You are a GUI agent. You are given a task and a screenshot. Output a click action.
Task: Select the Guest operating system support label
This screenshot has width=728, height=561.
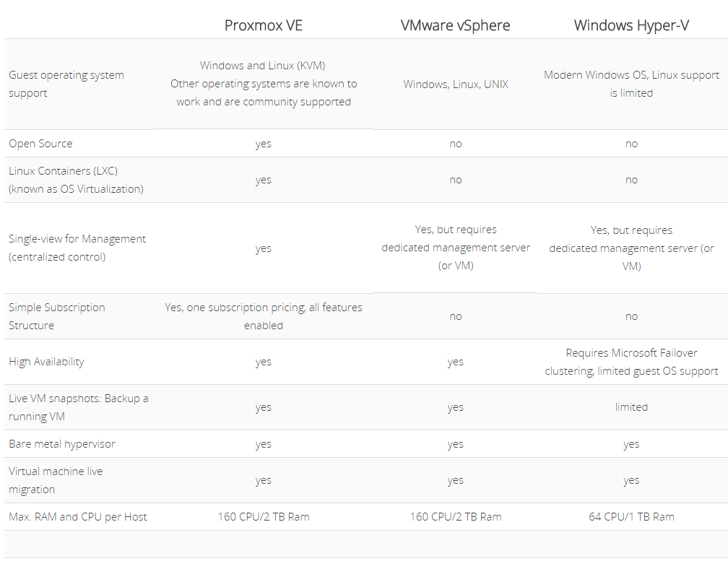tap(66, 84)
